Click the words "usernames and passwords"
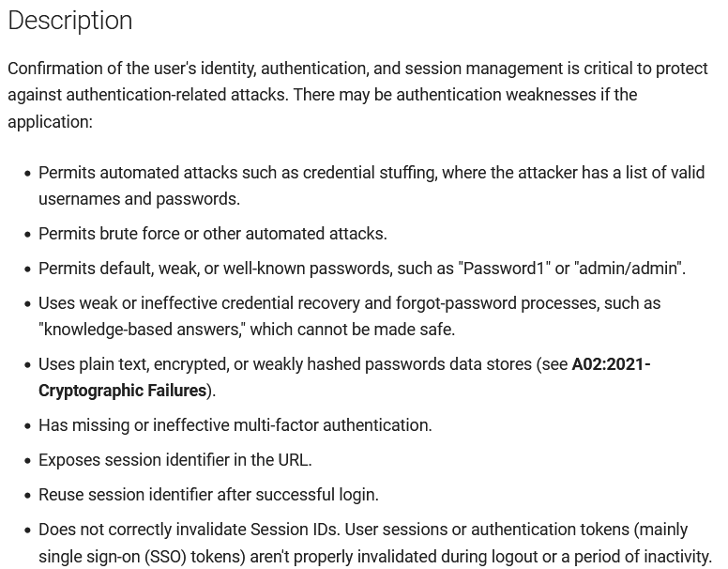The height and width of the screenshot is (569, 728). coord(139,199)
